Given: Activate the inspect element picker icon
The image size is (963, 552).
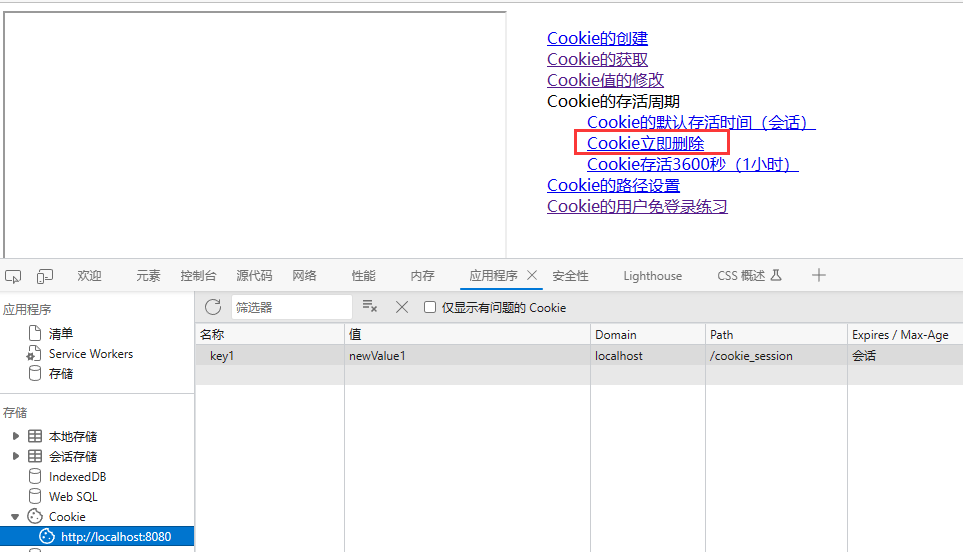Looking at the screenshot, I should pyautogui.click(x=13, y=276).
